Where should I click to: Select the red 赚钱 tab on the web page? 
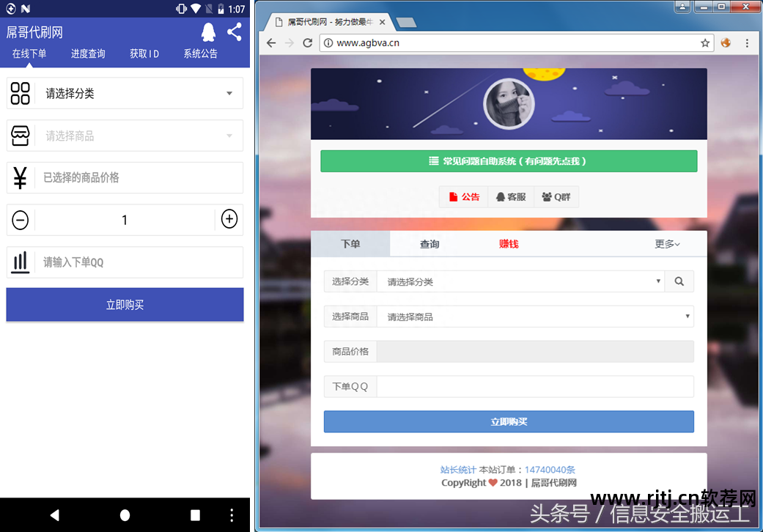pos(509,243)
